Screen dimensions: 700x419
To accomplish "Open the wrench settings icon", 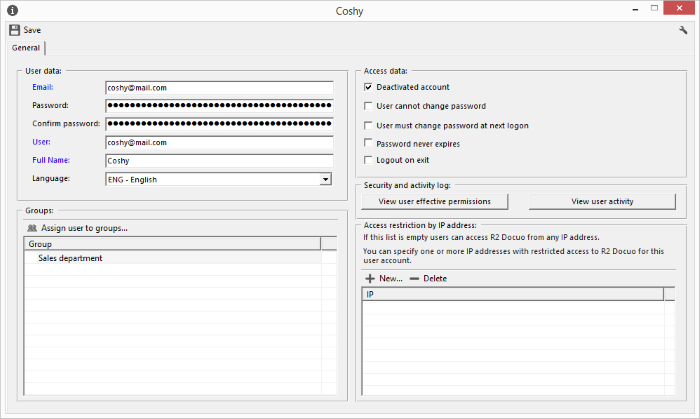I will coord(683,30).
